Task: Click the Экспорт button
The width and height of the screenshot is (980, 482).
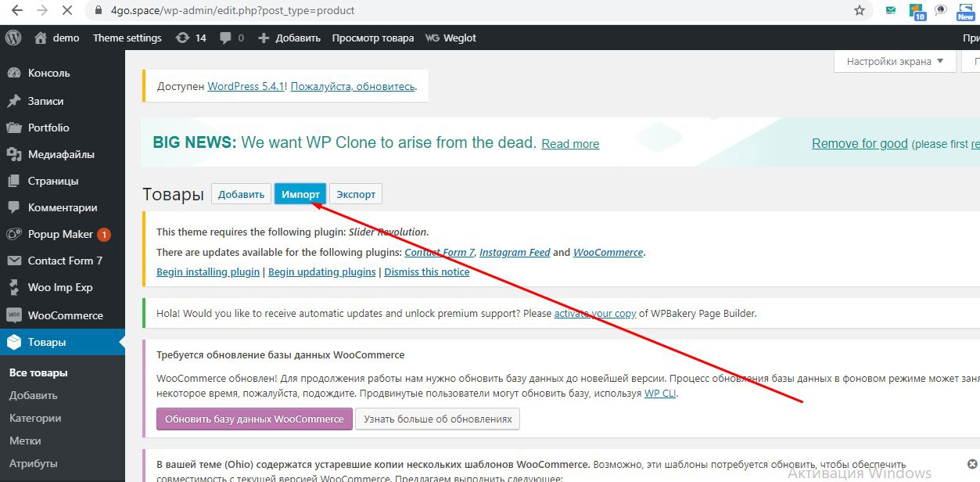Action: [x=356, y=194]
